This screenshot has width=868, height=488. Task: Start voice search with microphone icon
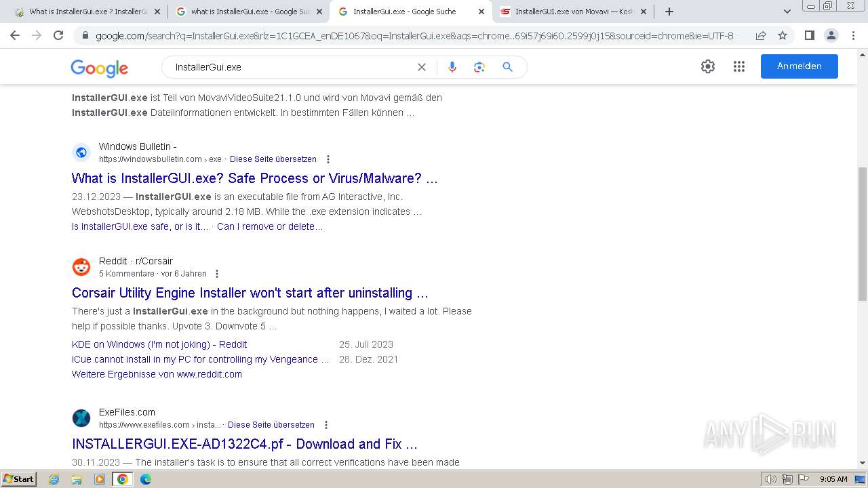tap(452, 67)
